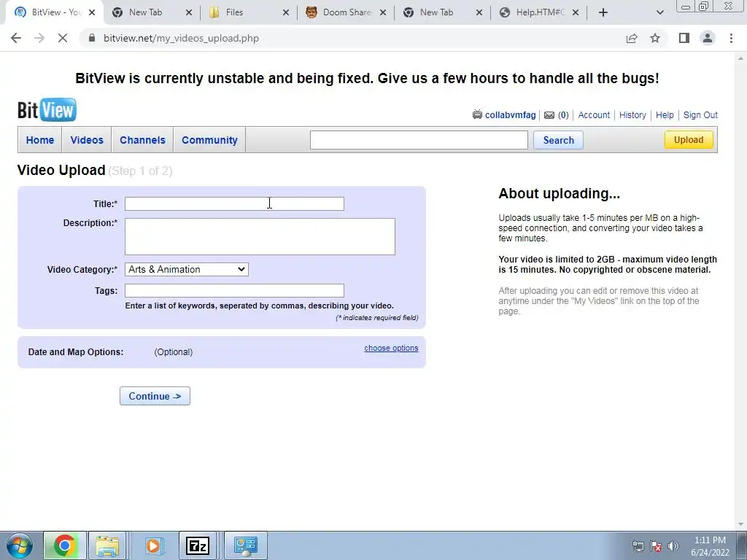
Task: Focus the Tags input field
Action: pos(234,290)
